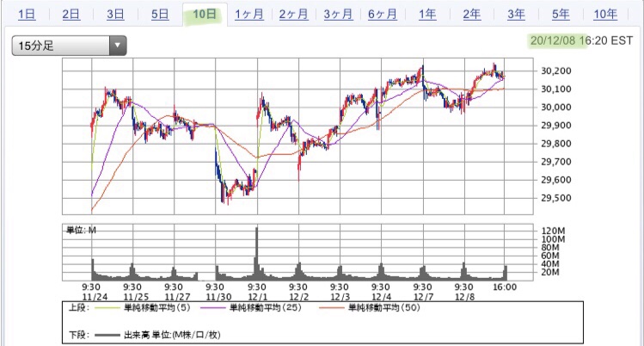Open the 2ヶ月 chart period
Viewport: 644px width, 346px height.
[293, 15]
